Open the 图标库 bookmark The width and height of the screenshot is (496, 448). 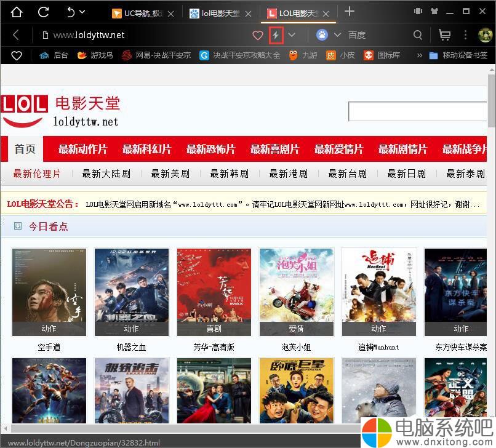(382, 55)
